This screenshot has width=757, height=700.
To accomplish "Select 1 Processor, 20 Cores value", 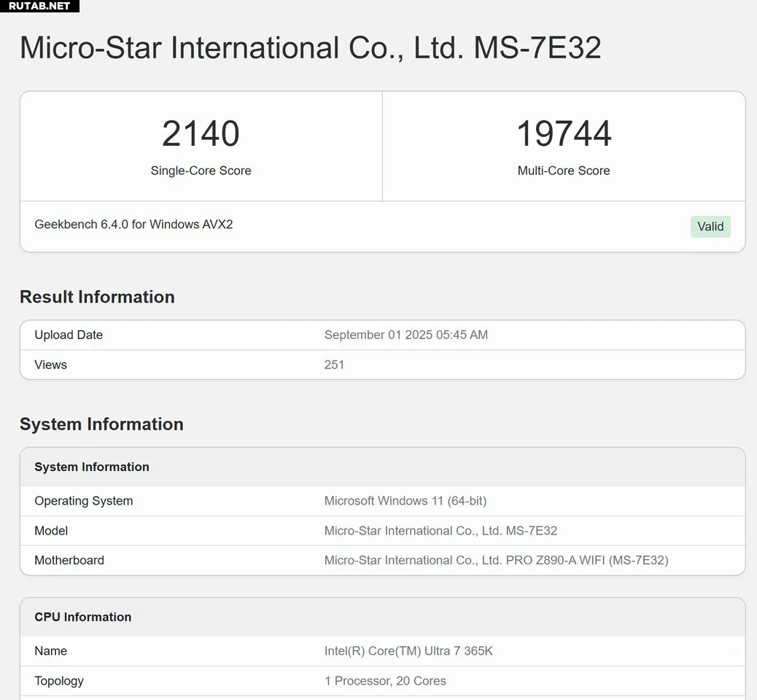I will point(385,681).
